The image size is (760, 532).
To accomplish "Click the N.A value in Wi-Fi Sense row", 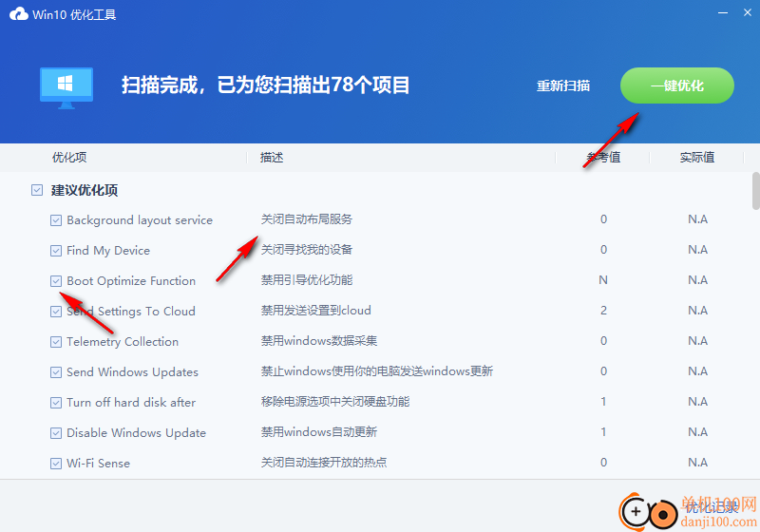I will (697, 463).
